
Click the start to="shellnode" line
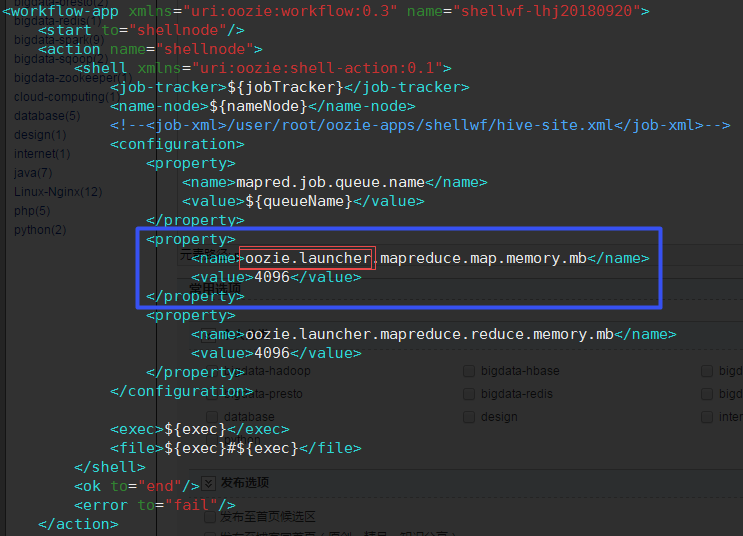pos(141,30)
